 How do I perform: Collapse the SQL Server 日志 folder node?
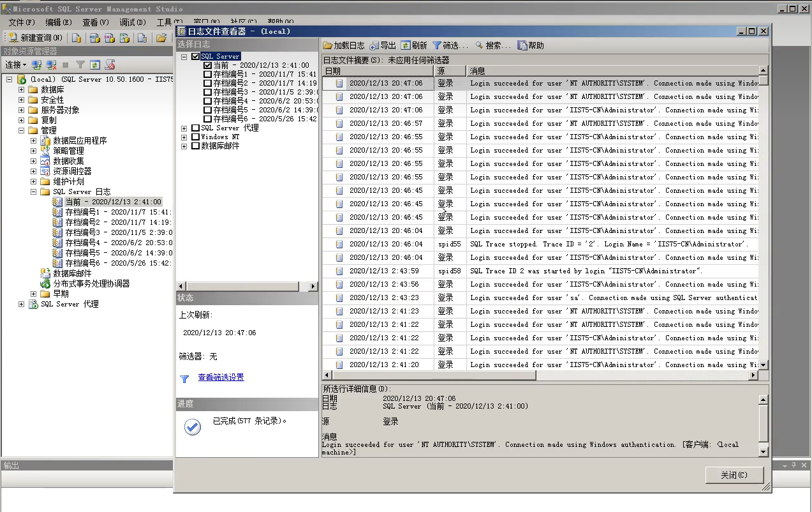pyautogui.click(x=34, y=192)
